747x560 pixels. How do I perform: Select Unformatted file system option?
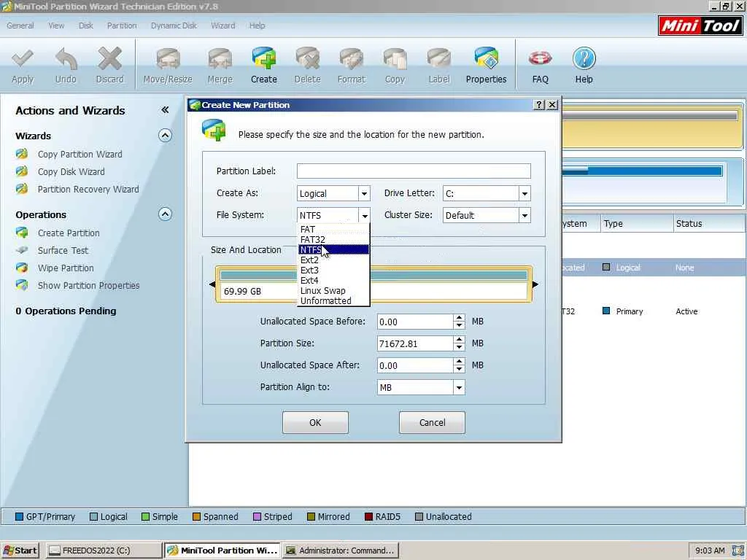point(333,301)
